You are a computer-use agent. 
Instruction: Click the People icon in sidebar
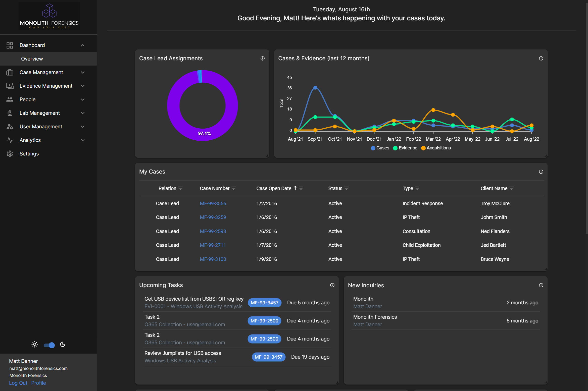click(x=10, y=99)
